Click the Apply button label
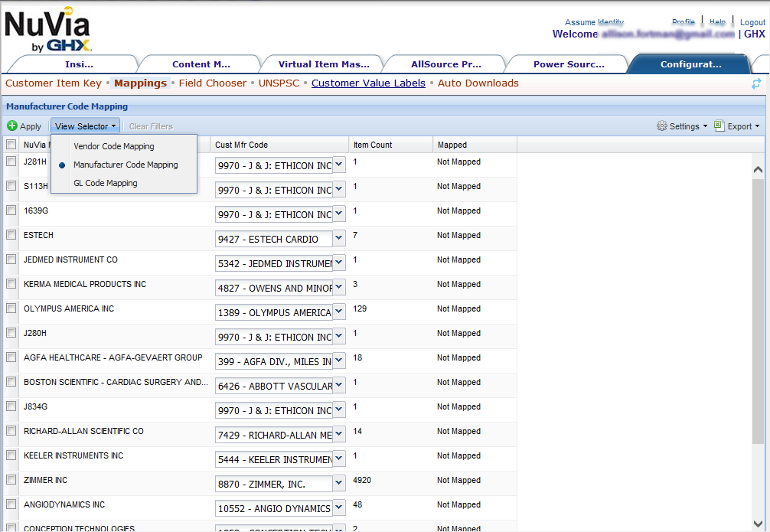This screenshot has width=770, height=532. [x=31, y=126]
